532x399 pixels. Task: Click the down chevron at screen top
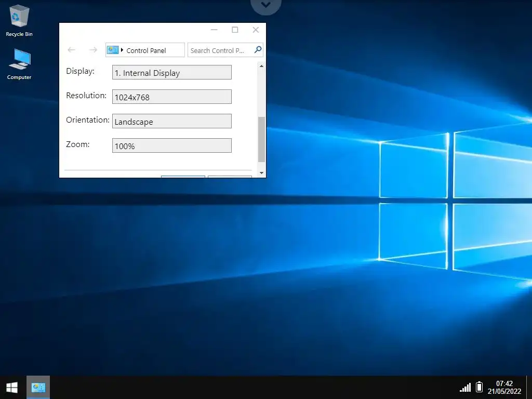coord(266,5)
